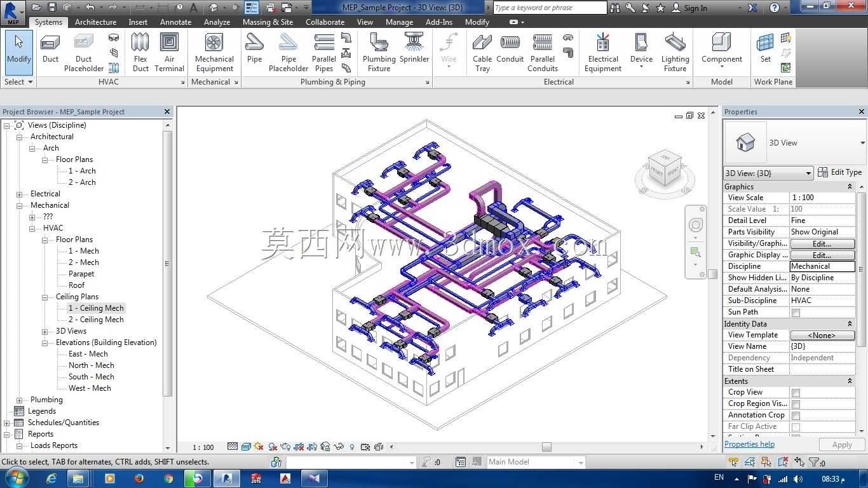
Task: Select the Lighting Fixture tool
Action: tap(675, 52)
